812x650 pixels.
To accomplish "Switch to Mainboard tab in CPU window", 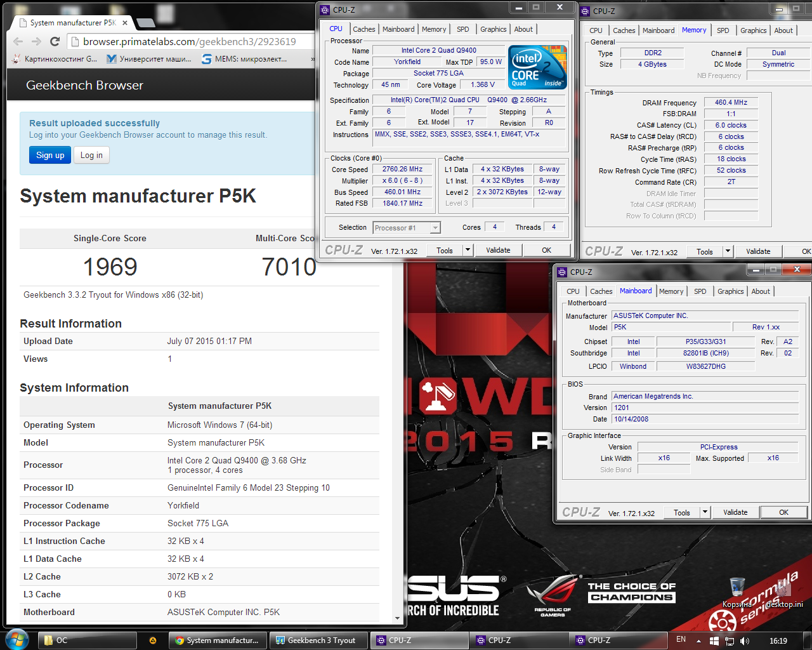I will pyautogui.click(x=398, y=29).
